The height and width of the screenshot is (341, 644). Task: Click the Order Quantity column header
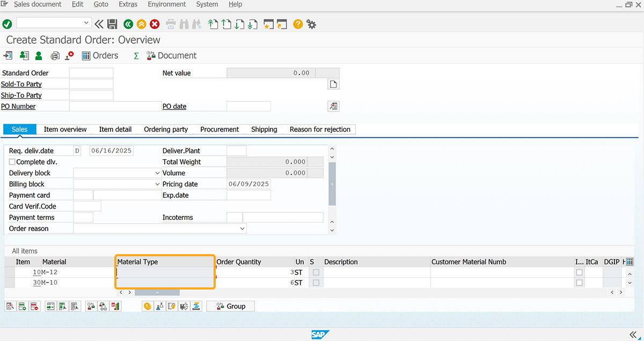254,262
